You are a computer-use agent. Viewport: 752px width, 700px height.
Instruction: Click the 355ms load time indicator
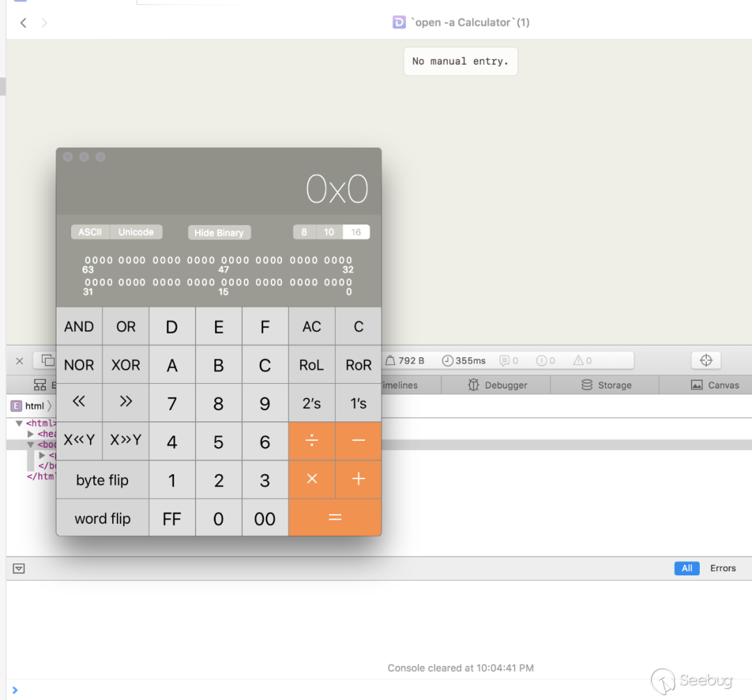pos(463,360)
